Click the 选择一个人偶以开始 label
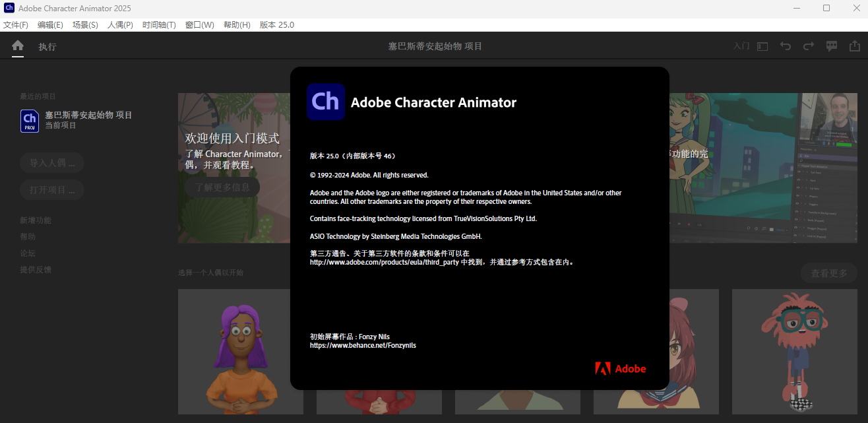The width and height of the screenshot is (868, 423). pyautogui.click(x=210, y=273)
